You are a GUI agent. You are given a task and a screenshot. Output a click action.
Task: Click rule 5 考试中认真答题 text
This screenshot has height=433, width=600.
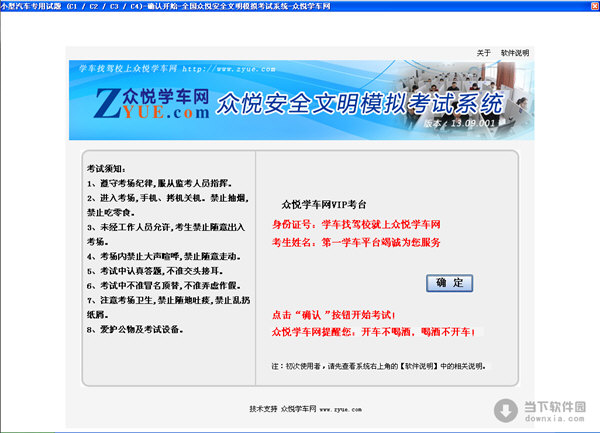pyautogui.click(x=155, y=271)
